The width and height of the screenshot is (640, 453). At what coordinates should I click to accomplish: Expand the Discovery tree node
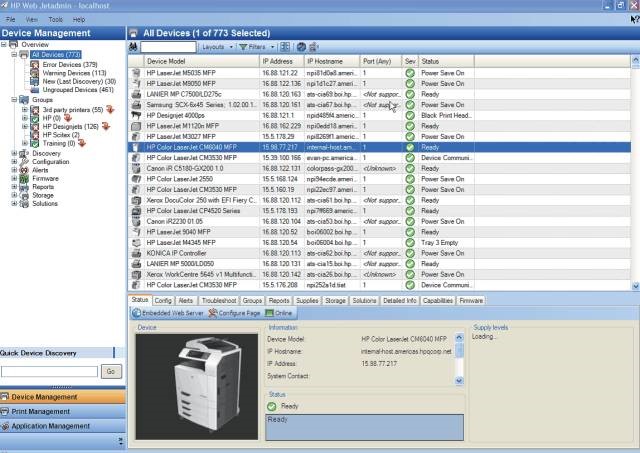click(x=14, y=153)
